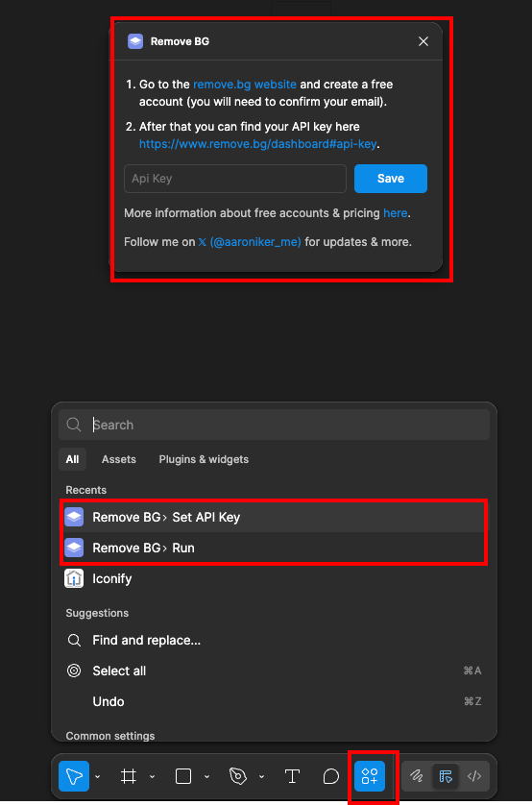The image size is (532, 805).
Task: Select the Move tool in the toolbar
Action: tap(74, 776)
